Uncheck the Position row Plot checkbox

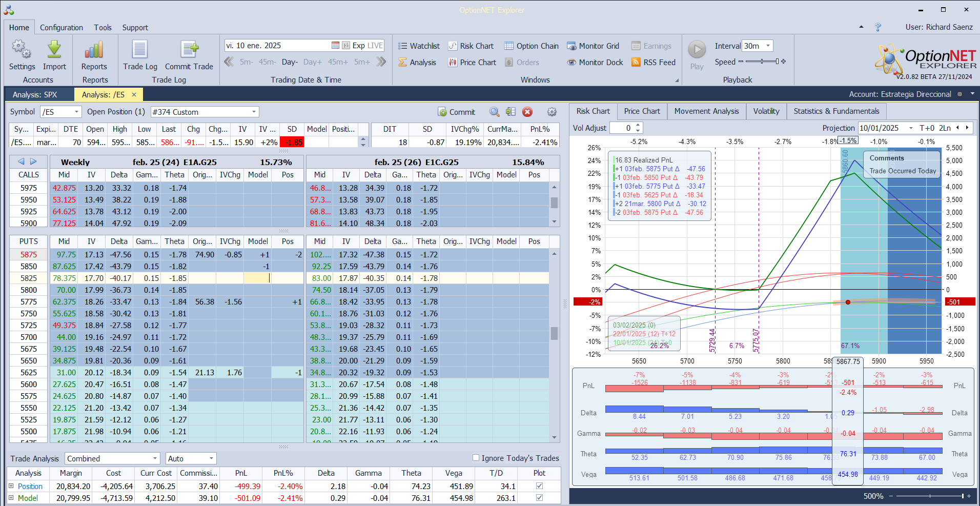[539, 486]
